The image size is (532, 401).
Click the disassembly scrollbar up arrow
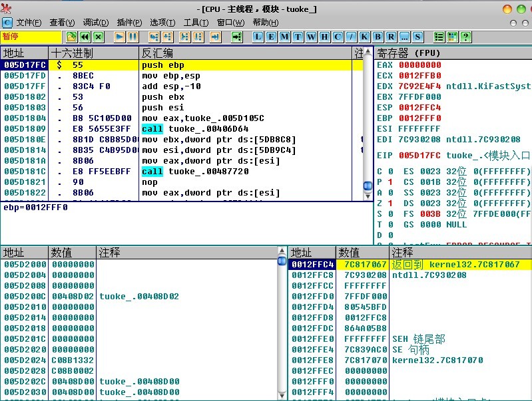[x=368, y=51]
